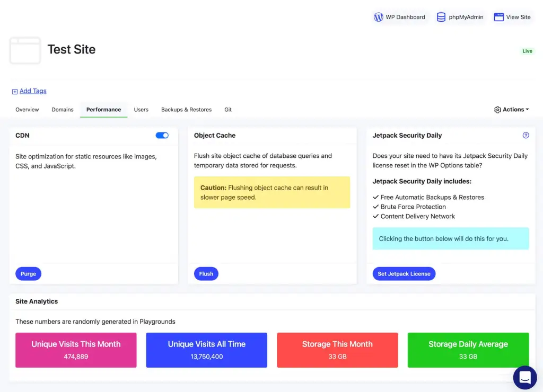543x392 pixels.
Task: Click the CDN card heading
Action: [x=22, y=135]
